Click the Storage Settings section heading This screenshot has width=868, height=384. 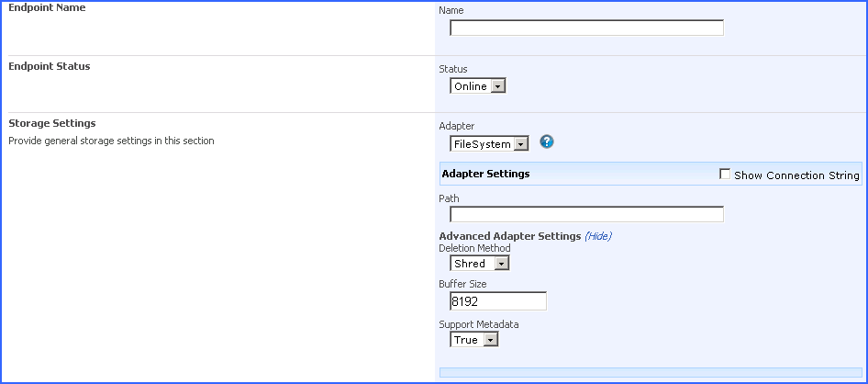pos(52,123)
